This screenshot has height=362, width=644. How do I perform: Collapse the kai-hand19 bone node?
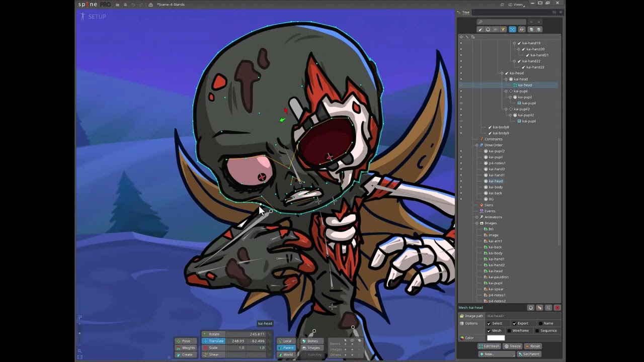click(x=514, y=43)
